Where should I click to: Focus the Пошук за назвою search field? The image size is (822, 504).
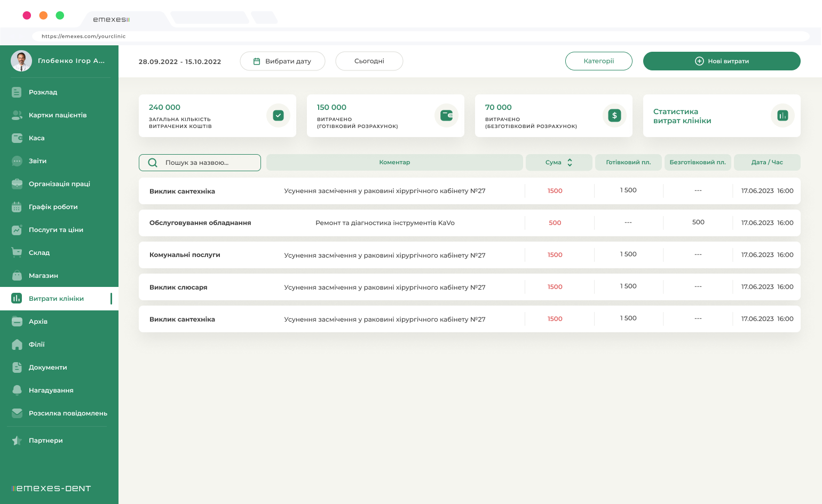pyautogui.click(x=200, y=163)
